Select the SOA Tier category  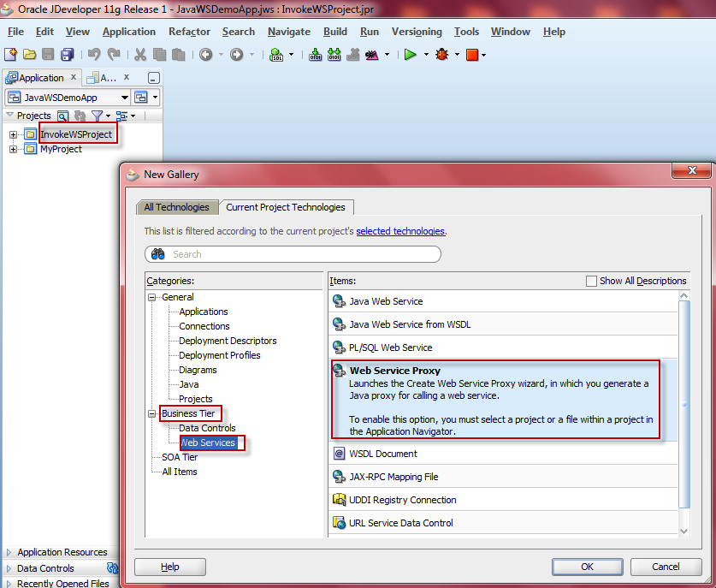[180, 457]
